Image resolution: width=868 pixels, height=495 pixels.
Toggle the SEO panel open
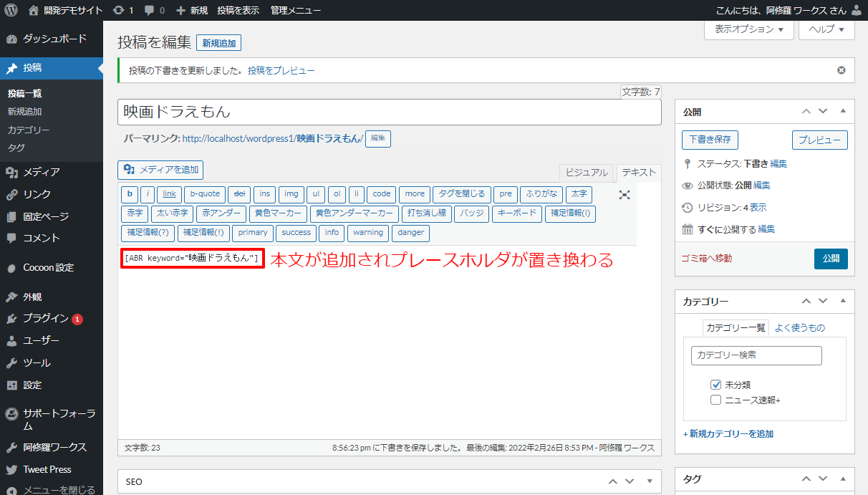point(650,481)
